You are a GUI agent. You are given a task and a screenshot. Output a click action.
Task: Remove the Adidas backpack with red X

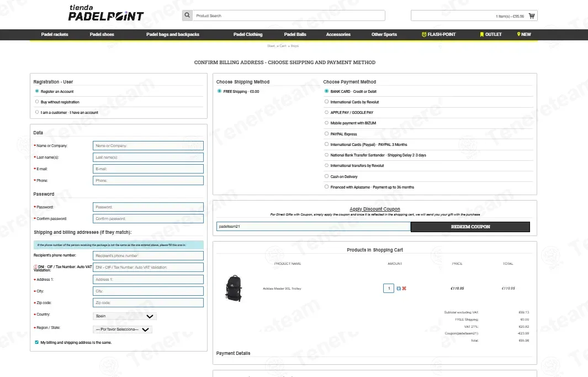tap(404, 289)
